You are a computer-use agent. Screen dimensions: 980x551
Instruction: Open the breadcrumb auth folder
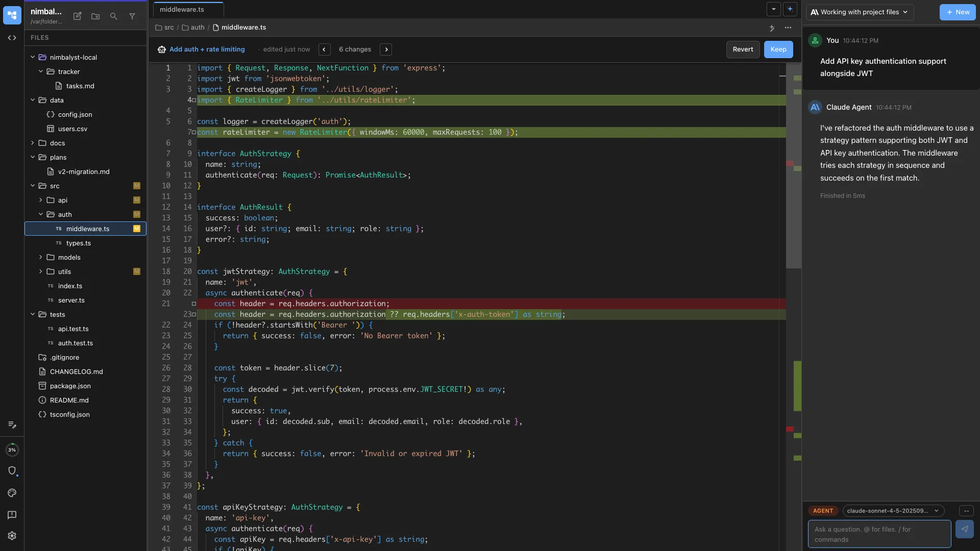point(196,28)
